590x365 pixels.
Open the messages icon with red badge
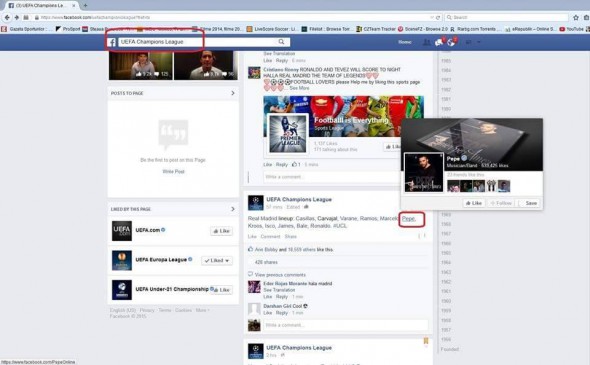point(439,42)
